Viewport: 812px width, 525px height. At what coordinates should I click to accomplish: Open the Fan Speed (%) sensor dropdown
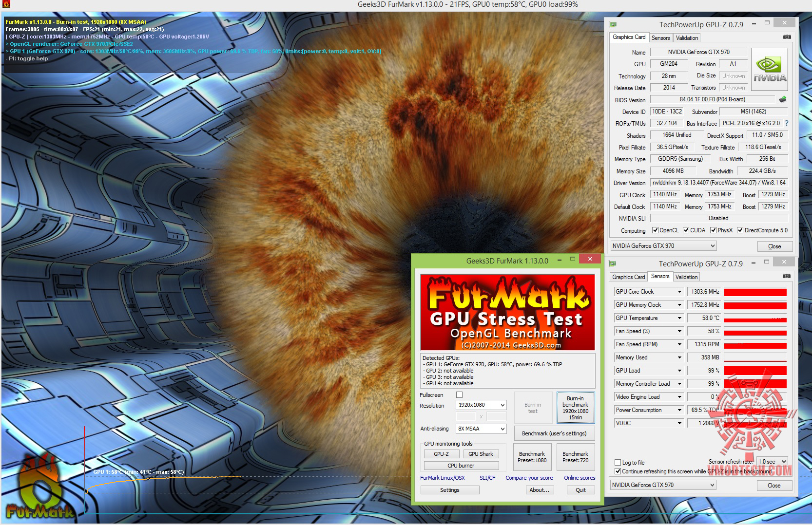pos(679,331)
